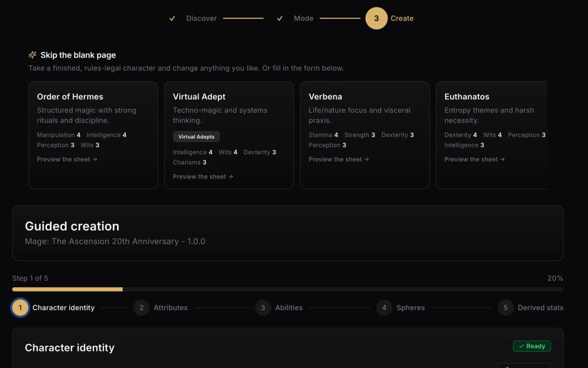
Task: Click the Discover step checkmark icon
Action: click(172, 18)
